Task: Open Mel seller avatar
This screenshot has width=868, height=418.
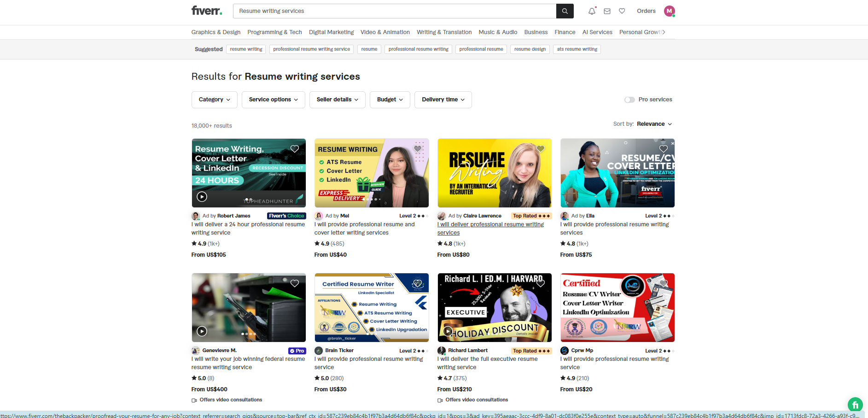Action: coord(319,216)
